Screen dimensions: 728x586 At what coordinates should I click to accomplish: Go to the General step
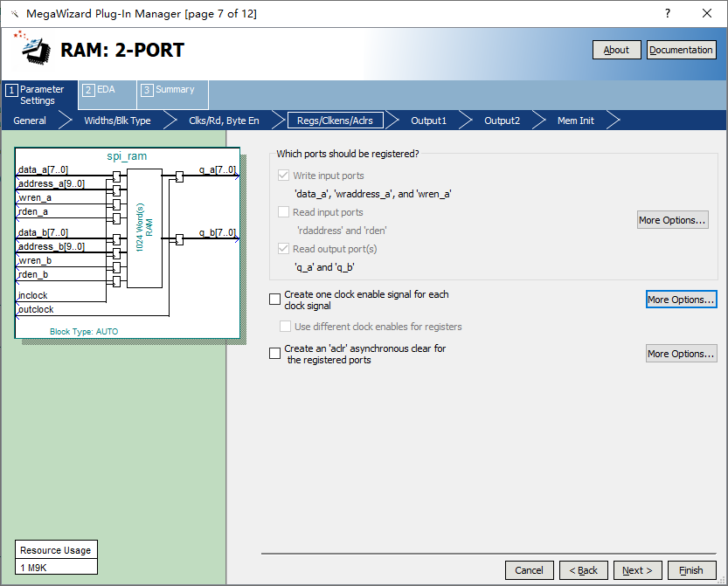30,121
